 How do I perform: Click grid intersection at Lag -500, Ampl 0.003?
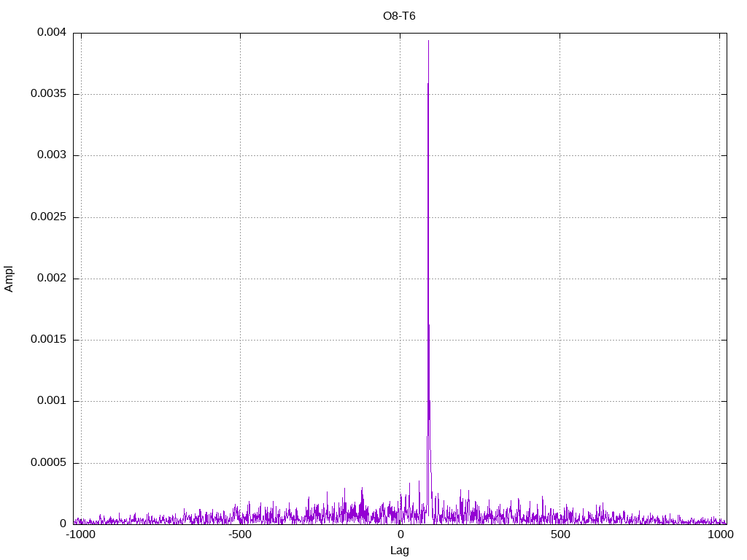tap(240, 155)
